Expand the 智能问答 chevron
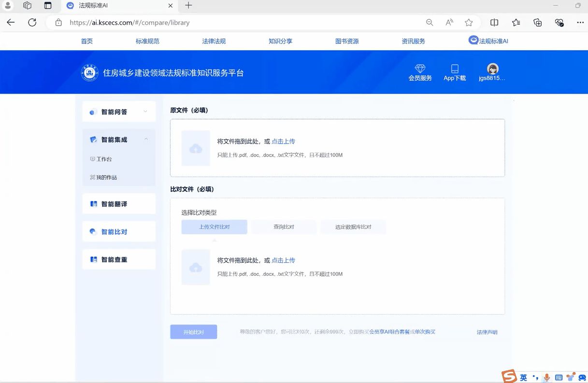The width and height of the screenshot is (588, 383). (x=145, y=112)
